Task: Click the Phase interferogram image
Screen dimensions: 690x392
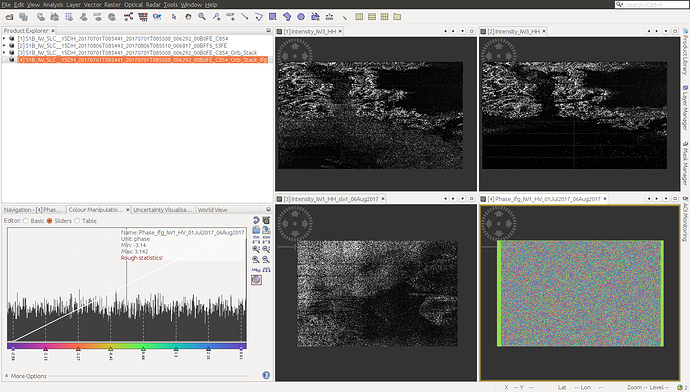Action: coord(580,293)
